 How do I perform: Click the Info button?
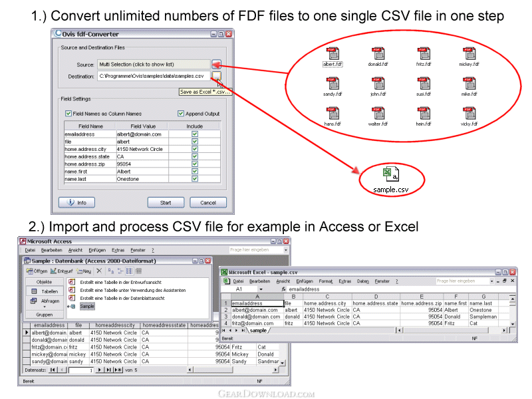[x=76, y=203]
